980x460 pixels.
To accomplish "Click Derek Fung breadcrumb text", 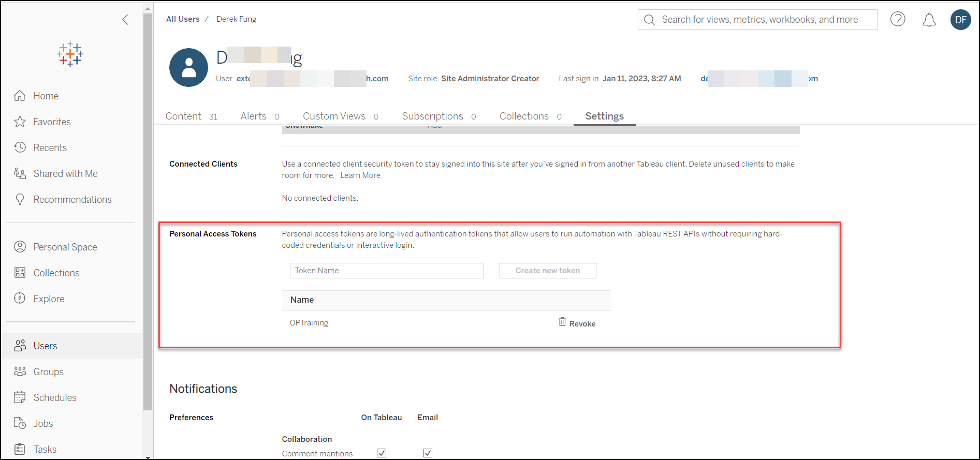I will [236, 19].
